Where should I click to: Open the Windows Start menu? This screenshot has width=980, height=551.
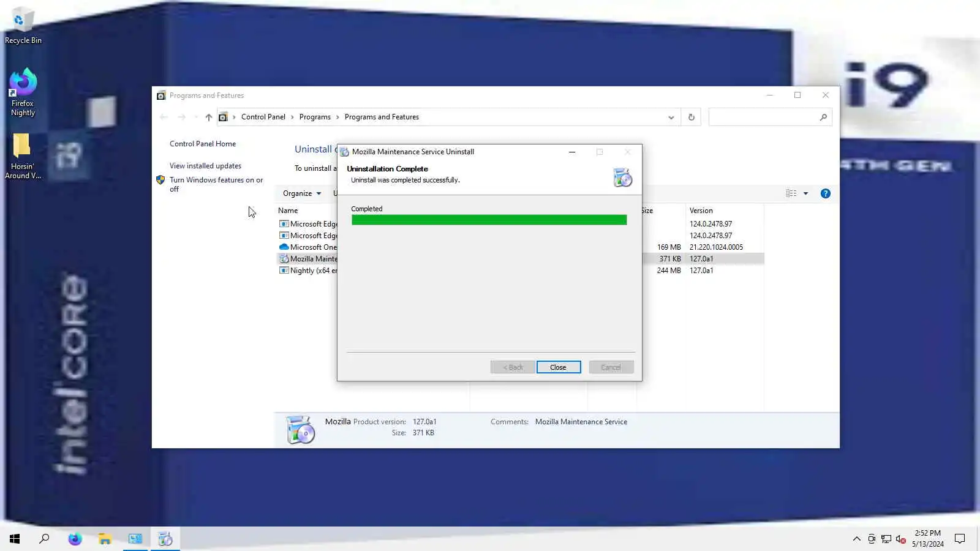coord(15,539)
